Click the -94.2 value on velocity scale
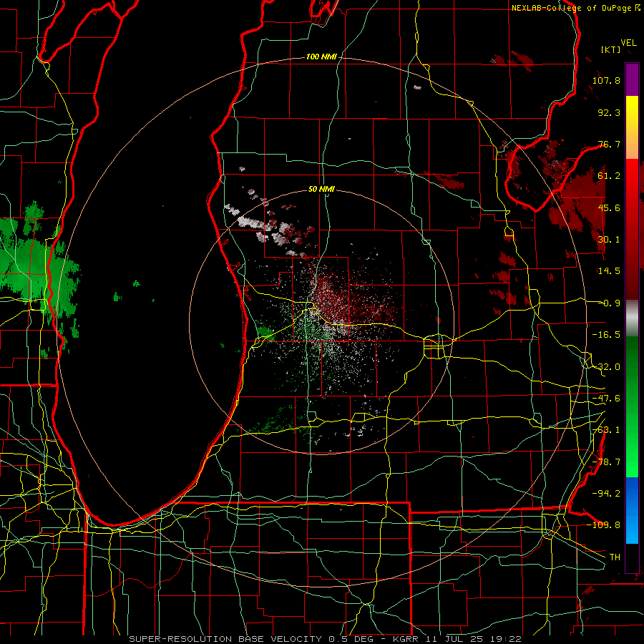The width and height of the screenshot is (644, 644). [x=606, y=493]
